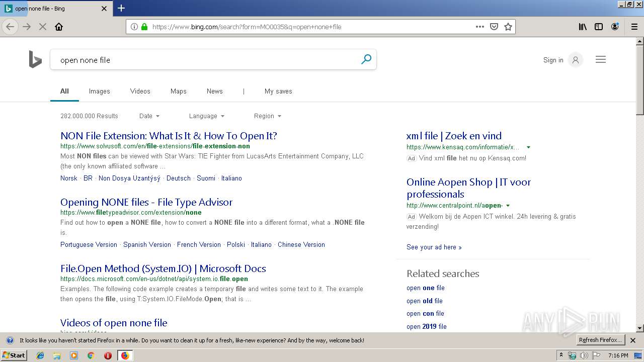Launch Internet Explorer from the taskbar
The height and width of the screenshot is (362, 644).
tap(40, 355)
